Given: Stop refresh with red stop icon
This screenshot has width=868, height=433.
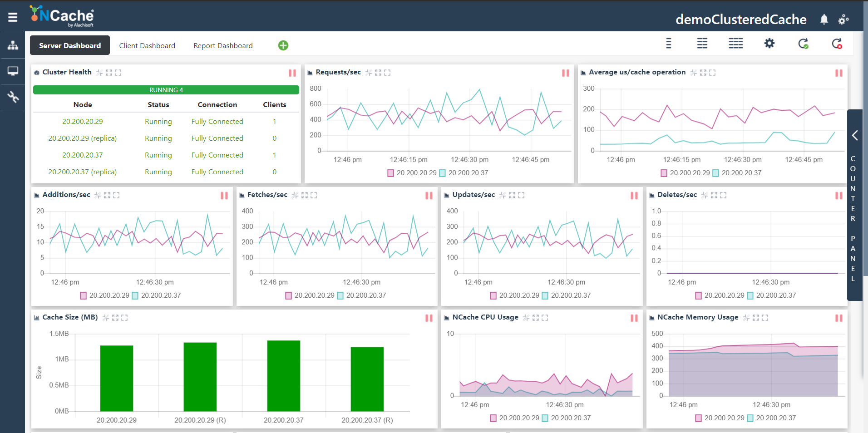Looking at the screenshot, I should pyautogui.click(x=837, y=44).
